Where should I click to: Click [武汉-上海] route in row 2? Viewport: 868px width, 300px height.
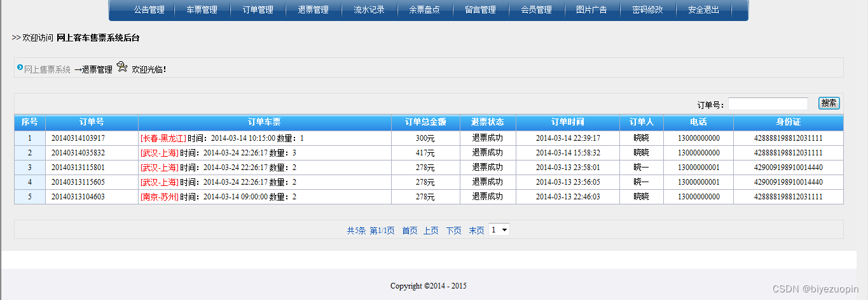[160, 153]
